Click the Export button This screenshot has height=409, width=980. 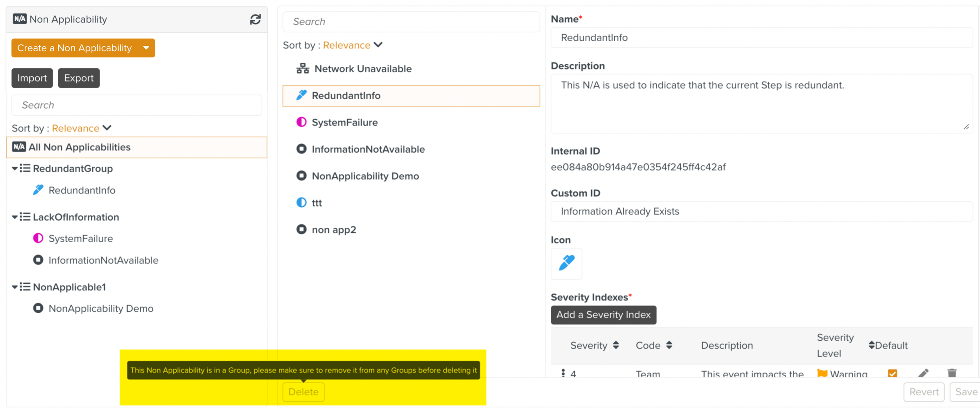[79, 78]
